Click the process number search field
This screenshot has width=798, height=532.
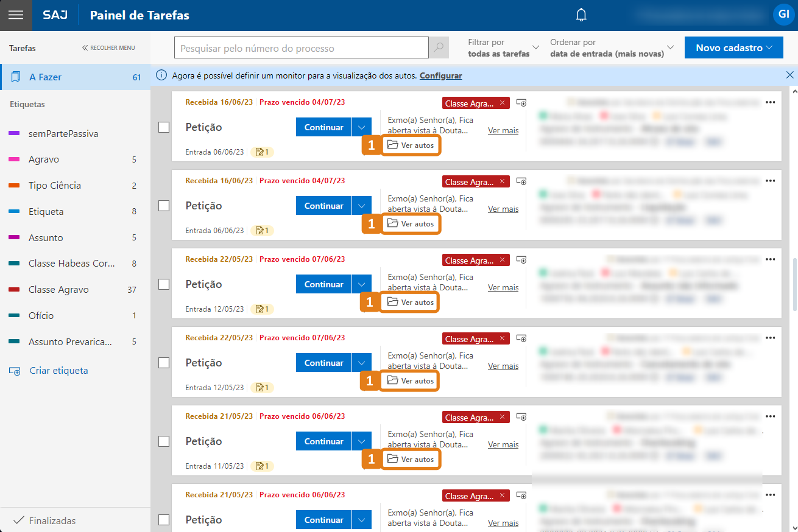301,48
